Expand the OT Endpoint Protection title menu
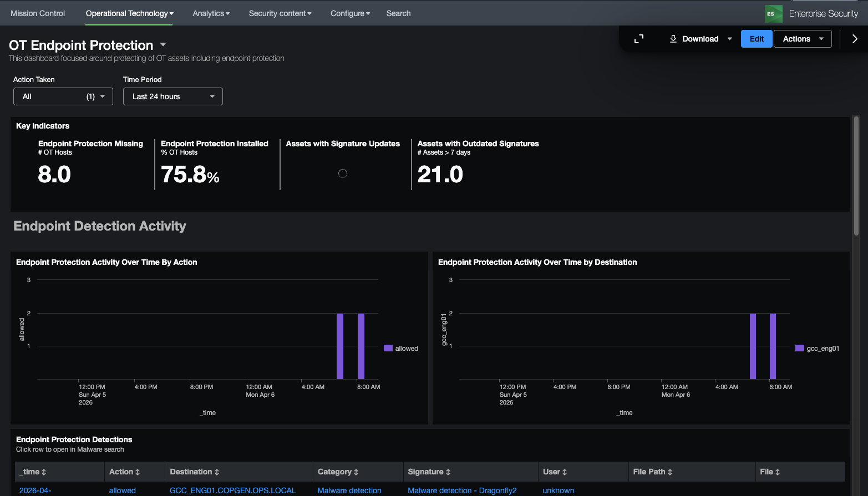This screenshot has height=496, width=868. [x=163, y=45]
